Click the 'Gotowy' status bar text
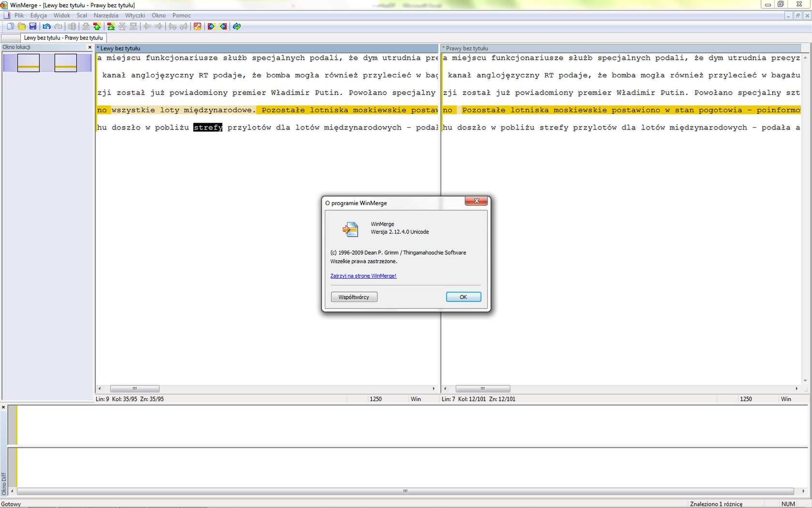The width and height of the screenshot is (812, 508). click(x=11, y=504)
